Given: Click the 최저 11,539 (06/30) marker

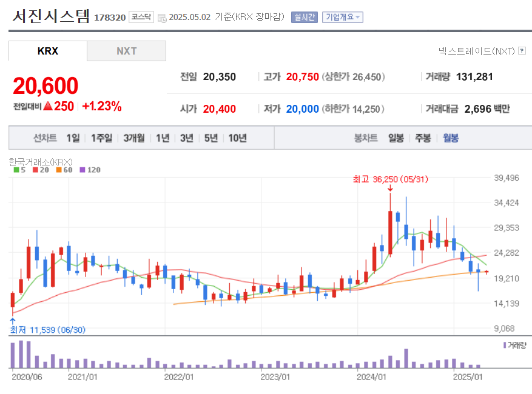Looking at the screenshot, I should (x=47, y=330).
